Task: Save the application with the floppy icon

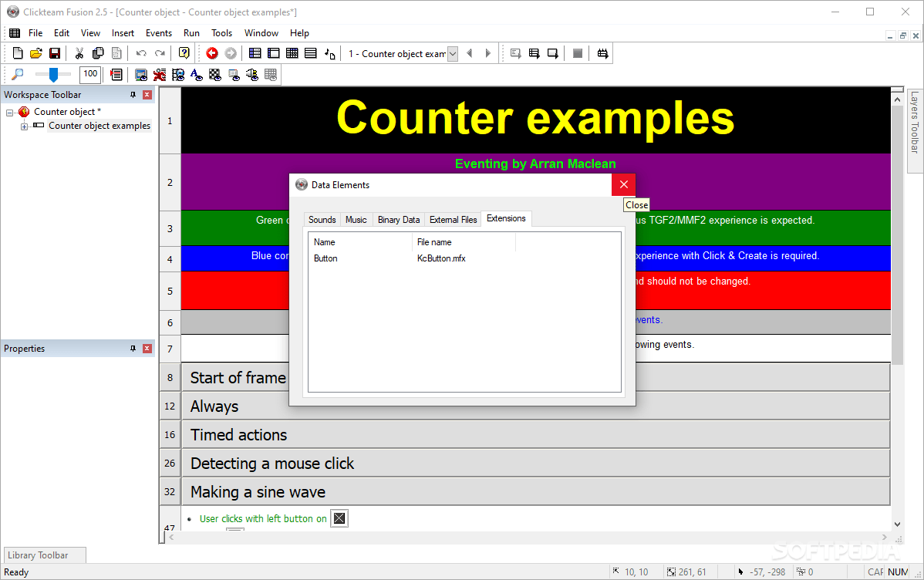Action: click(x=55, y=54)
